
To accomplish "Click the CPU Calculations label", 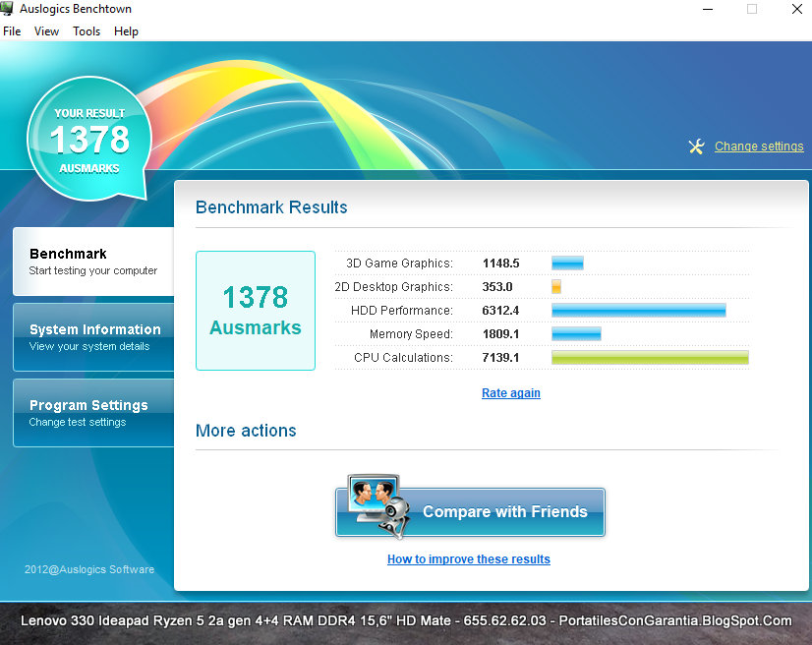I will coord(403,358).
